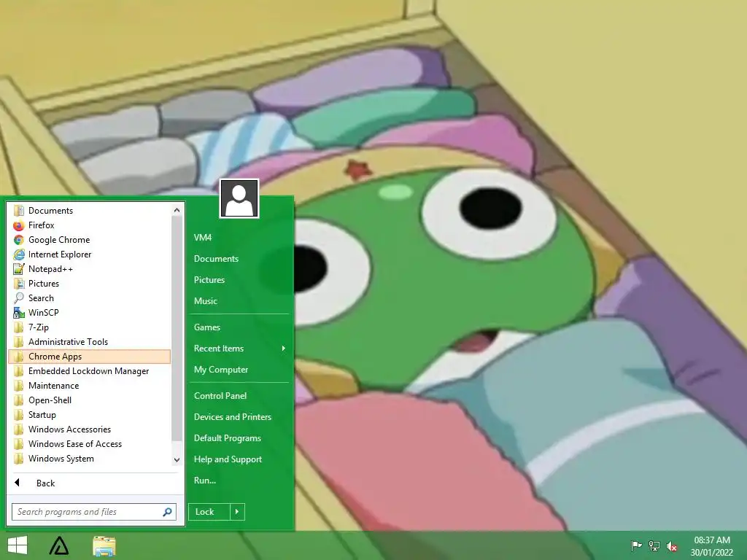Click the Internet Explorer icon
The height and width of the screenshot is (560, 747).
tap(18, 254)
